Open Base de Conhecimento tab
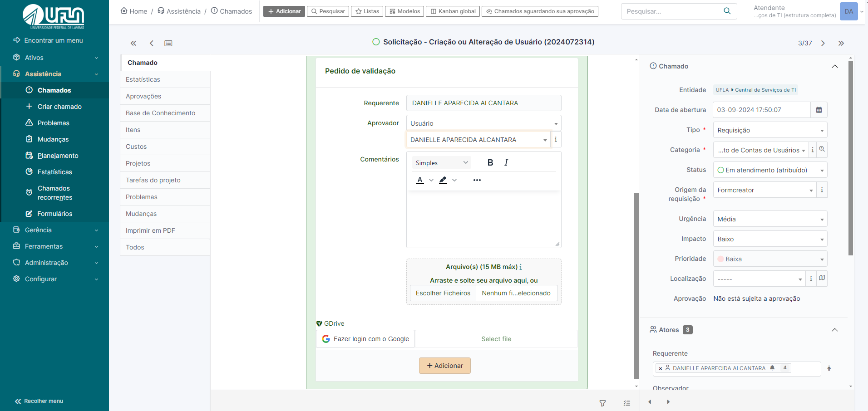The image size is (868, 411). (x=165, y=113)
